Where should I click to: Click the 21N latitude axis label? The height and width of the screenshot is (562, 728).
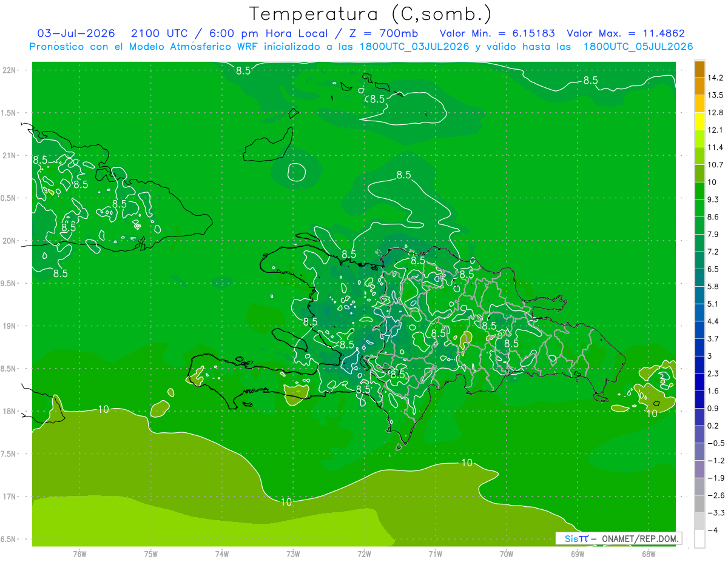tap(10, 155)
